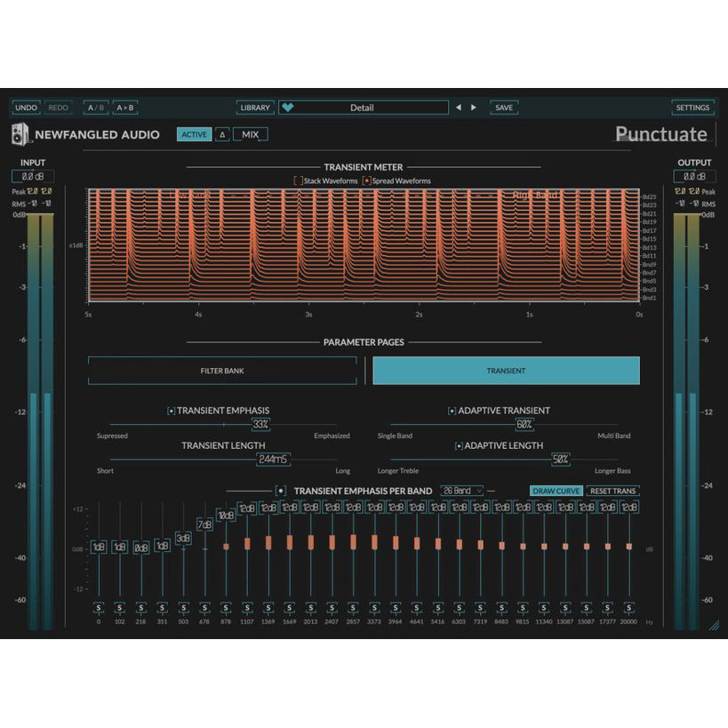Click the 0dB value on the 218 Hz band
This screenshot has height=728, width=728.
tap(140, 548)
